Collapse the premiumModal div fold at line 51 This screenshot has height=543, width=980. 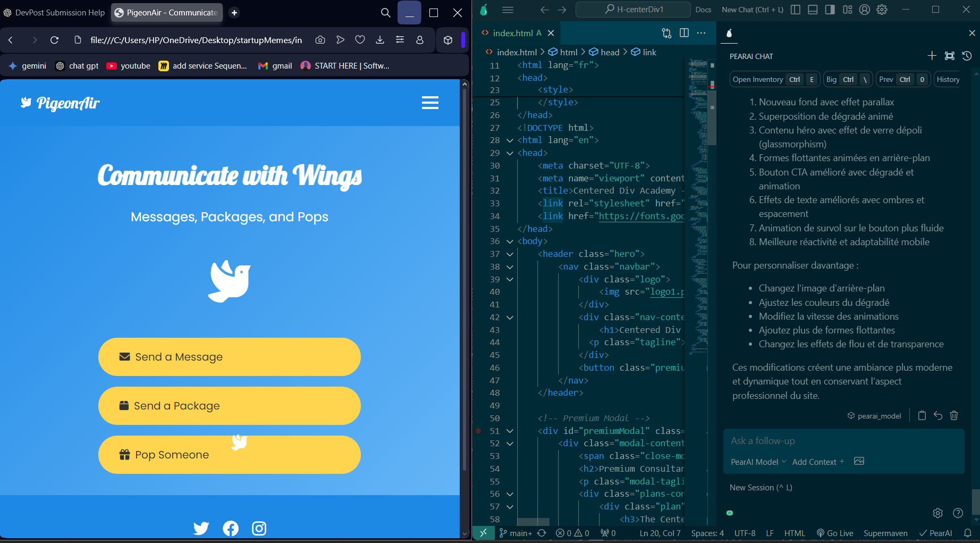click(510, 431)
